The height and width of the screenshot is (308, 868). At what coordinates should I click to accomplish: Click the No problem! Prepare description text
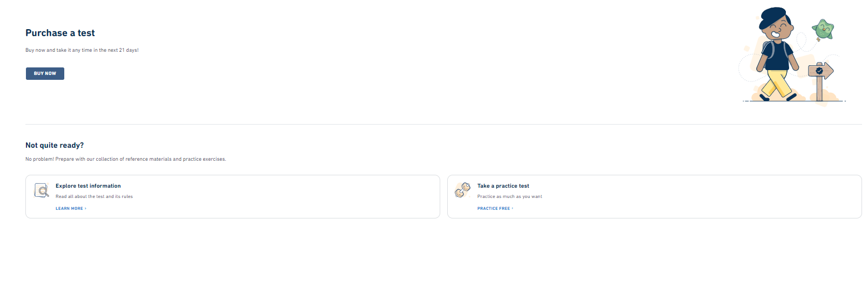(126, 159)
